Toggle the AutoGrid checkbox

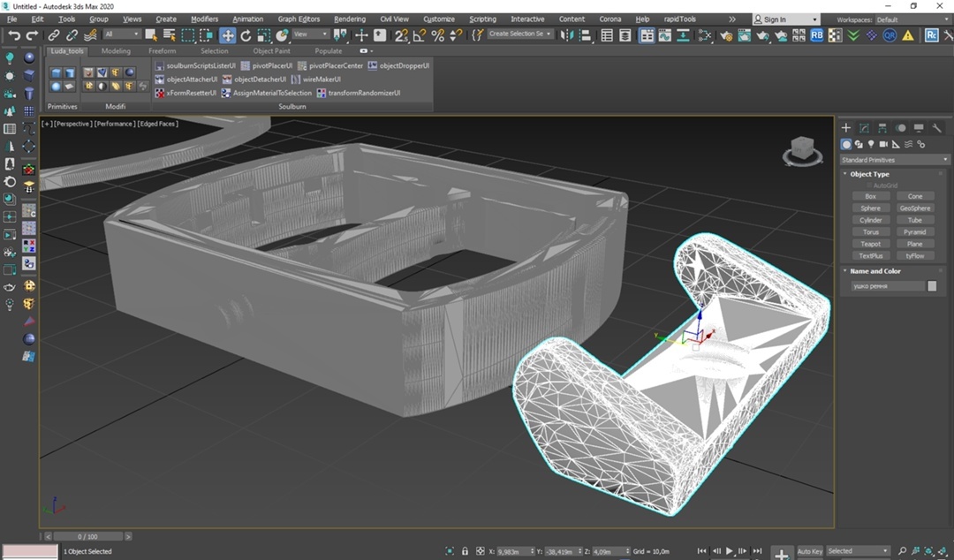point(869,185)
